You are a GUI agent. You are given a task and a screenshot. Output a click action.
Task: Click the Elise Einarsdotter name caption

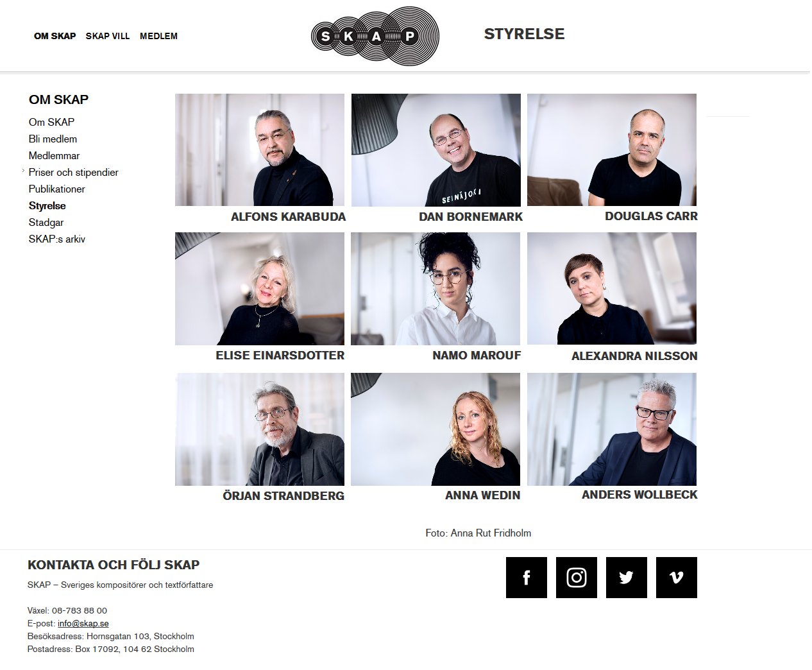coord(280,355)
